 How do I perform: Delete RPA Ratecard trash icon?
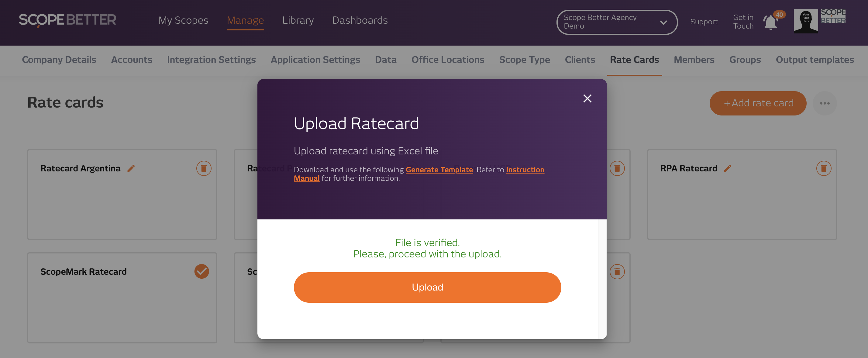824,168
